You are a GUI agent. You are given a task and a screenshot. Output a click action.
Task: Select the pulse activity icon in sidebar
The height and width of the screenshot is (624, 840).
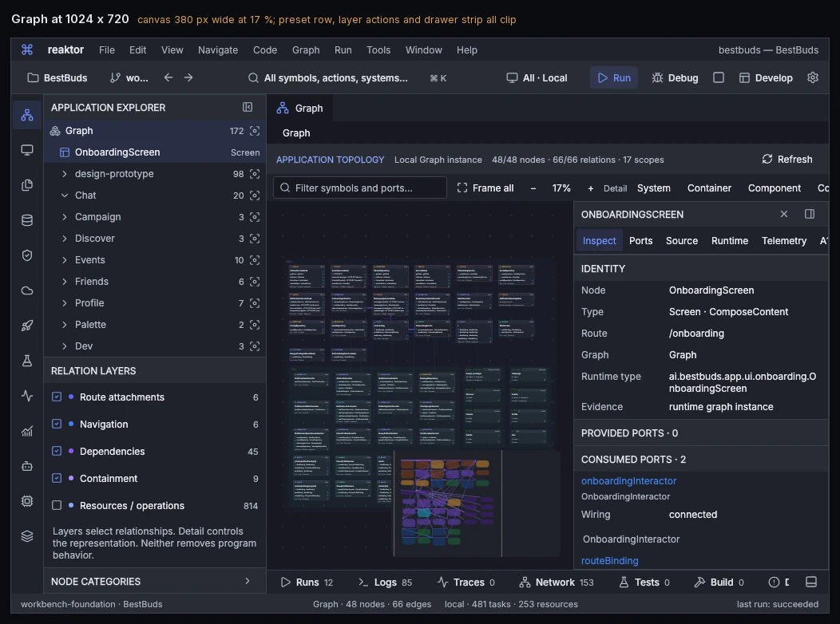(27, 396)
